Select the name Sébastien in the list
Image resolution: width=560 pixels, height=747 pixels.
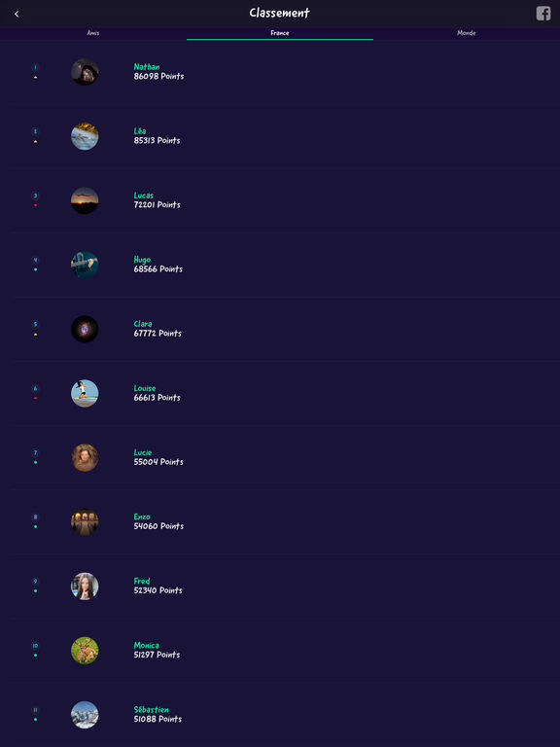(151, 710)
